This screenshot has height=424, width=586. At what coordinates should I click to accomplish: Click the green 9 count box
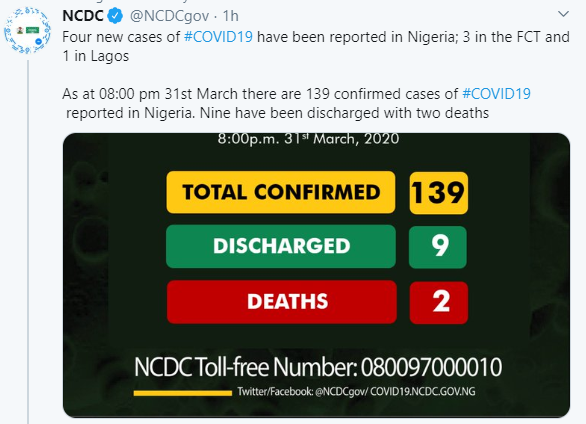coord(438,247)
